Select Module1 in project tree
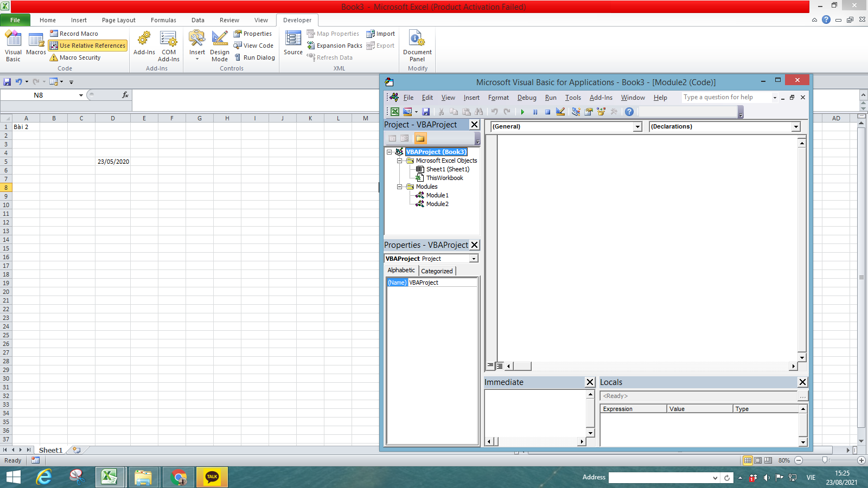 [437, 195]
